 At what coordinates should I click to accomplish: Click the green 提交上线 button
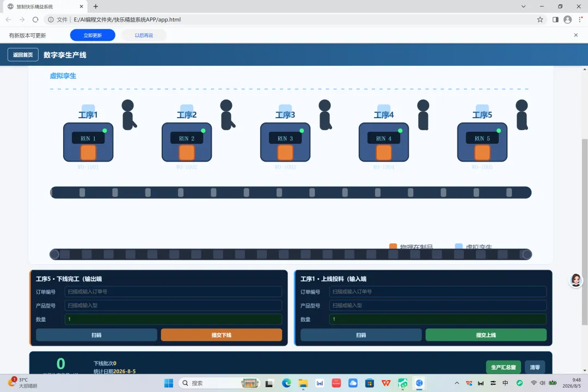coord(486,335)
